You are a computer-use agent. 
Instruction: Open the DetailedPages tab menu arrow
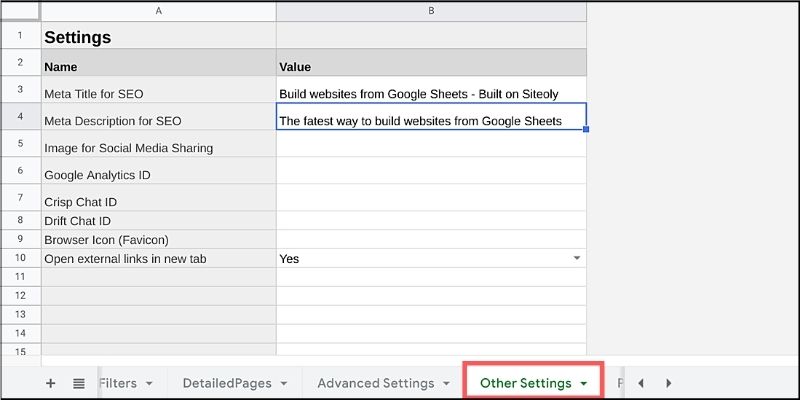click(x=284, y=383)
